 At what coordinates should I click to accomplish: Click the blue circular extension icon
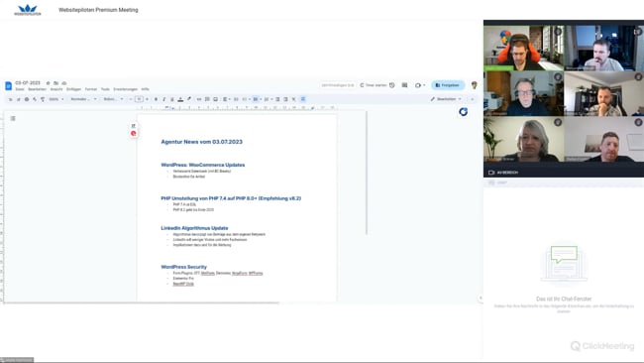tap(464, 112)
